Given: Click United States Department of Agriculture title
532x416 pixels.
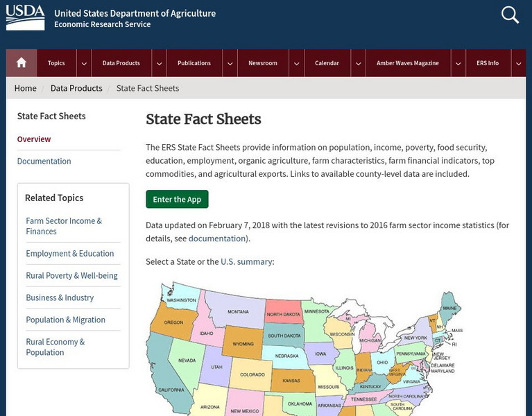Looking at the screenshot, I should [135, 13].
